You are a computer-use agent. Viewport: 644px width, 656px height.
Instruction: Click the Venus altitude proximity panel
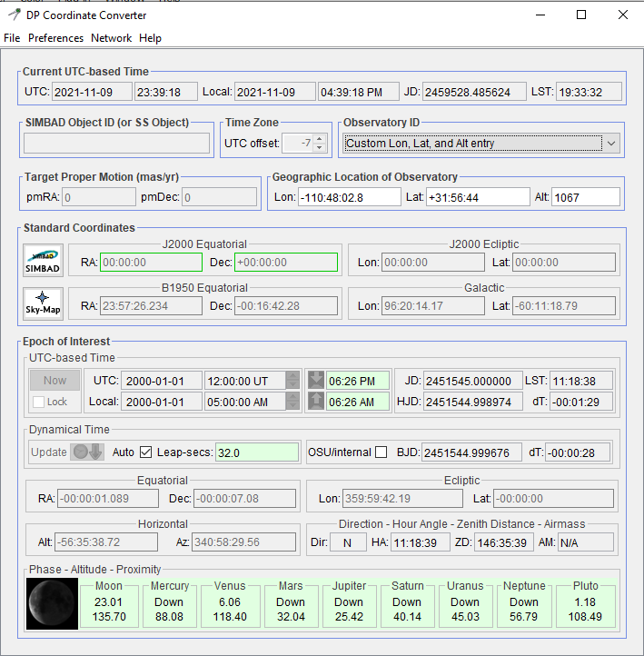click(x=231, y=602)
